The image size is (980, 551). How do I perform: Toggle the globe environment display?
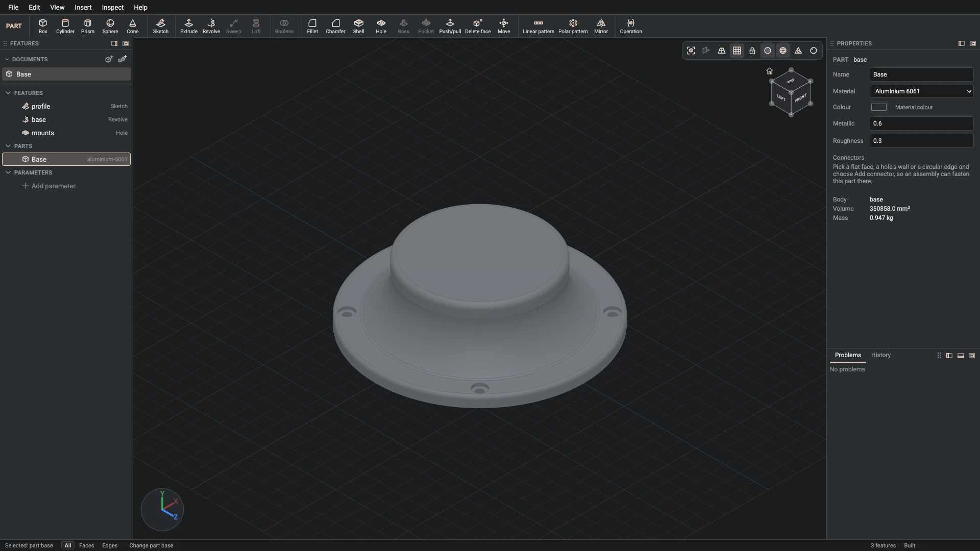[x=783, y=51]
